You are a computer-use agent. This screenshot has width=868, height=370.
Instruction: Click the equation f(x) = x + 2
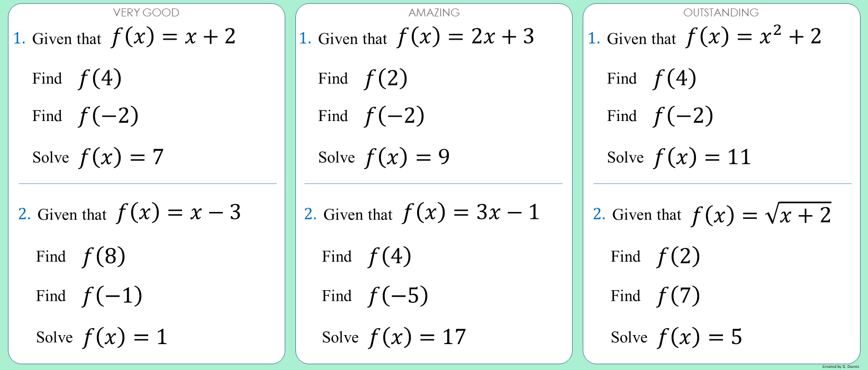(x=173, y=37)
